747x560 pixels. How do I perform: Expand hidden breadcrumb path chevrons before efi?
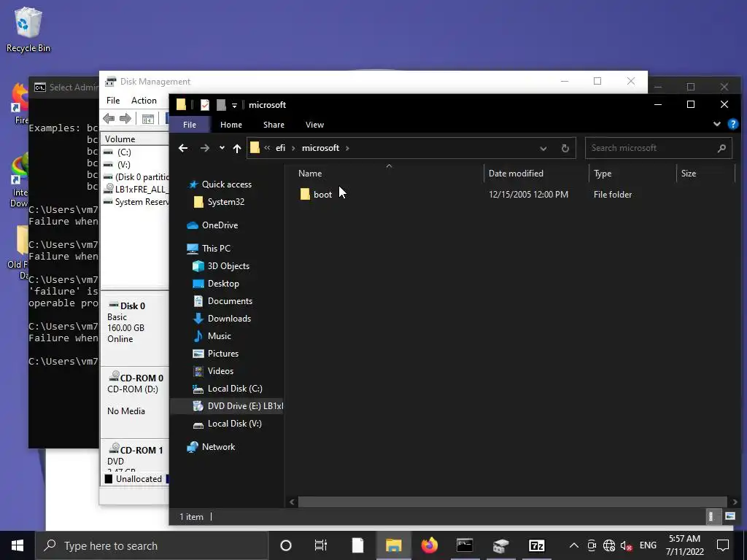[267, 148]
